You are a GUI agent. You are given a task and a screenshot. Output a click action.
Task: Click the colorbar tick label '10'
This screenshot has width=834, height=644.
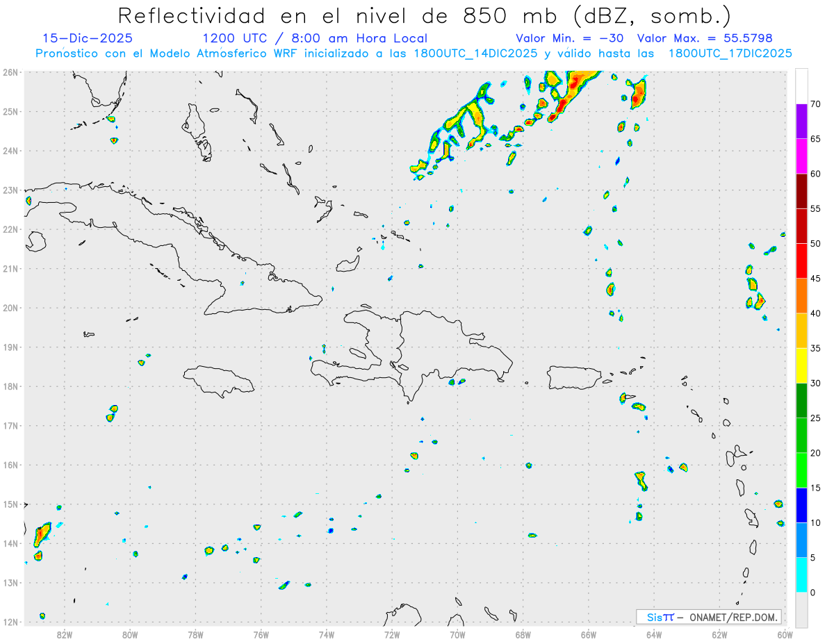[815, 523]
